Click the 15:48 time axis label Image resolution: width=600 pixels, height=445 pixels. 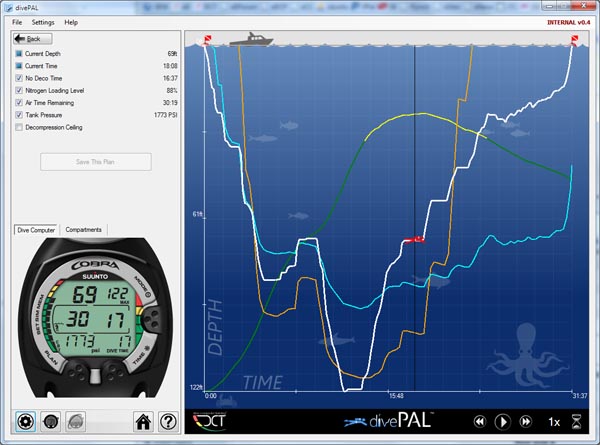point(396,396)
